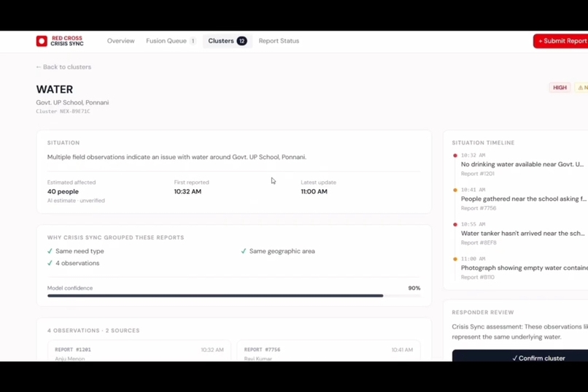Click the SITUATION TIMELINE heading

point(483,143)
